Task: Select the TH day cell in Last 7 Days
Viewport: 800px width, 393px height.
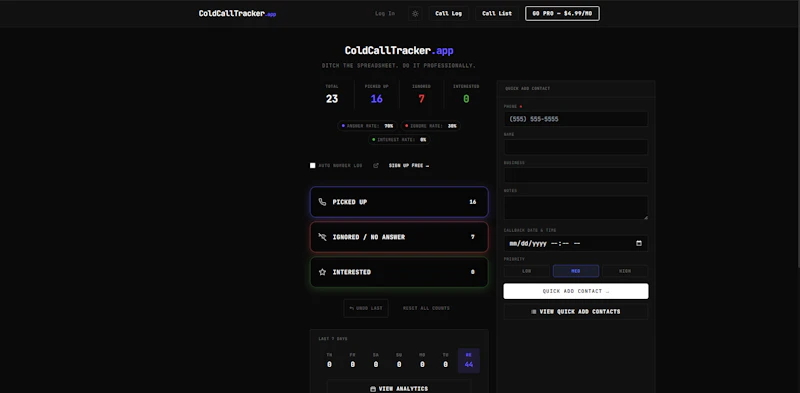Action: coord(329,360)
